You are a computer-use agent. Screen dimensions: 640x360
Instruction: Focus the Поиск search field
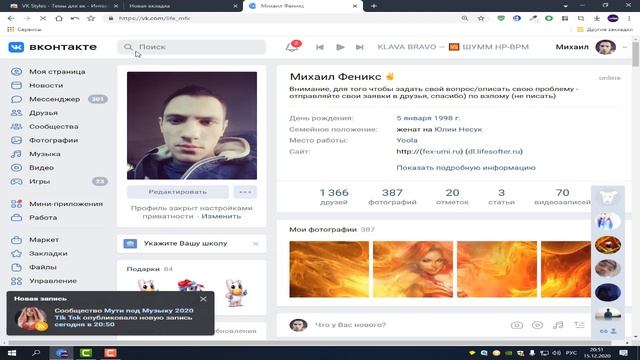[192, 47]
